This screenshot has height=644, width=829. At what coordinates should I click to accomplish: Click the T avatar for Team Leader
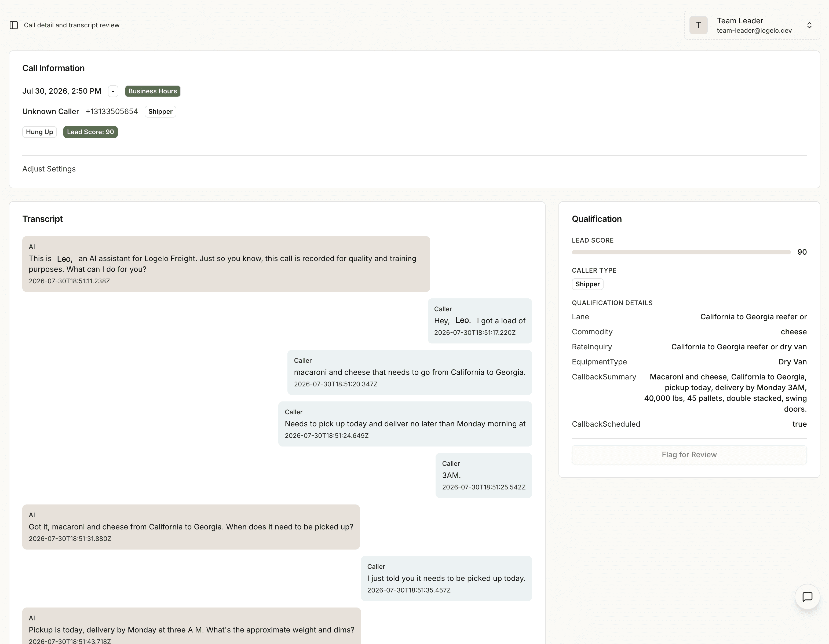coord(698,25)
